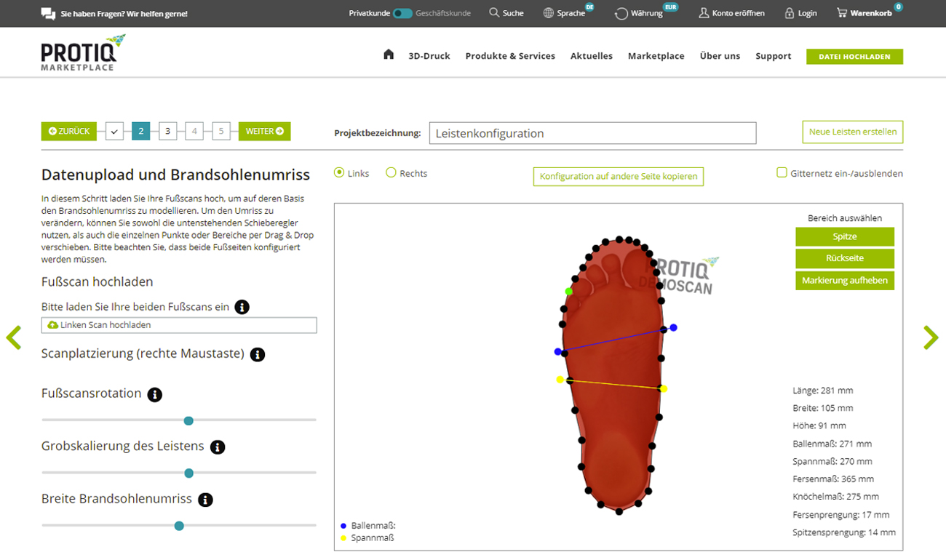This screenshot has width=946, height=560.
Task: Click info icon beside Breite Brandsohlenumriss
Action: pyautogui.click(x=205, y=500)
